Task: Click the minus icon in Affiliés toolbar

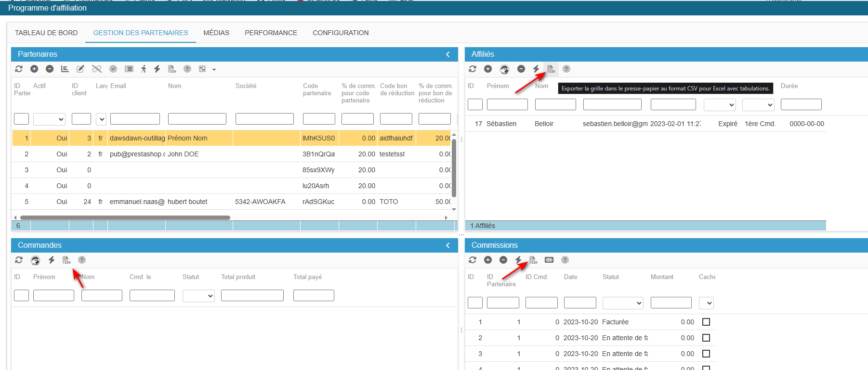Action: pyautogui.click(x=521, y=69)
